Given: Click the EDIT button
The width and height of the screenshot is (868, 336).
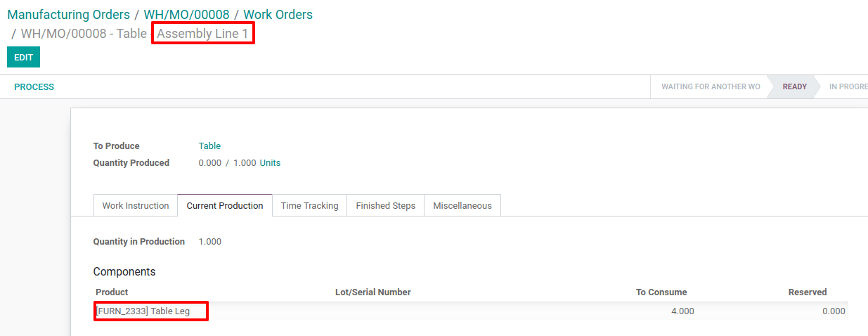Looking at the screenshot, I should click(x=23, y=58).
